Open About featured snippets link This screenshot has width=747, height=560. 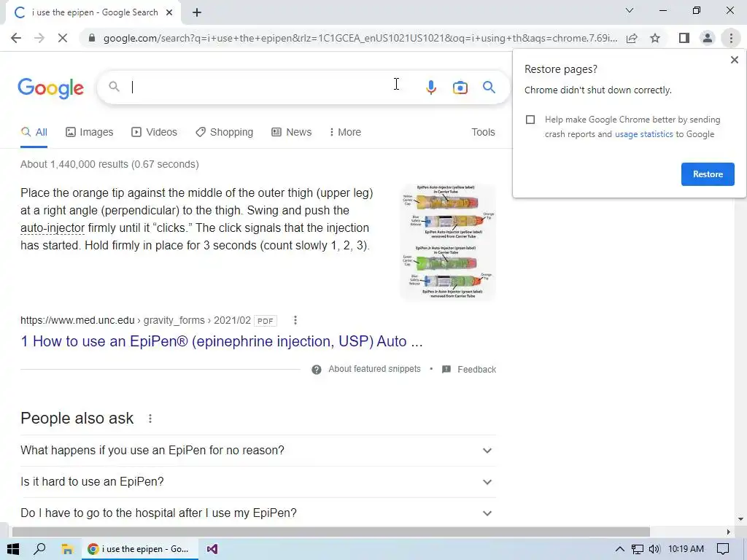click(374, 369)
